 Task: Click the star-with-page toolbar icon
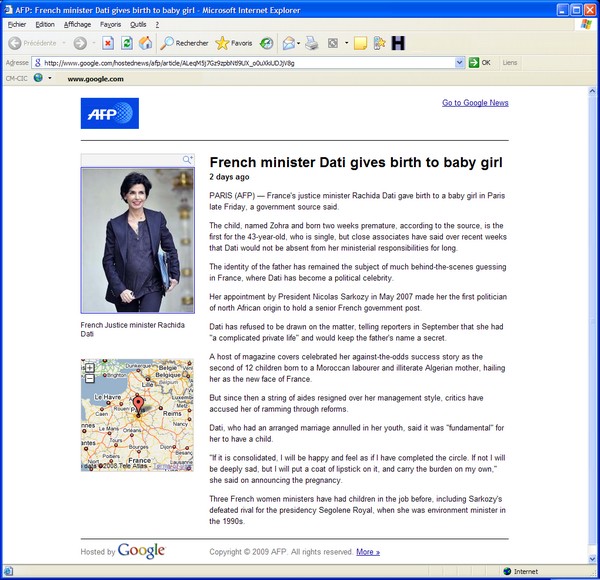(379, 43)
